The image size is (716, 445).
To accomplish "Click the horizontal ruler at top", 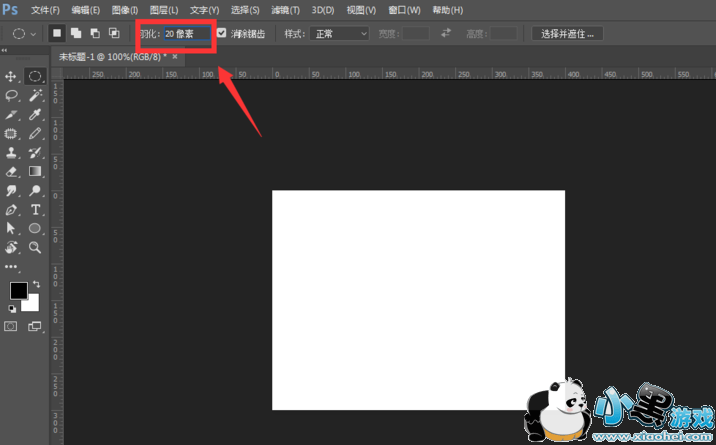I will pos(389,73).
